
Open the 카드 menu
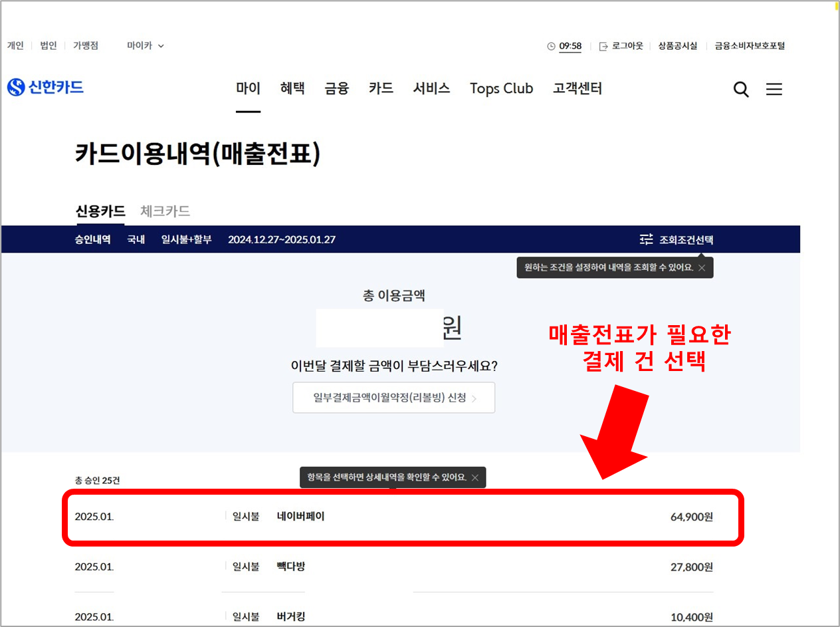[381, 88]
